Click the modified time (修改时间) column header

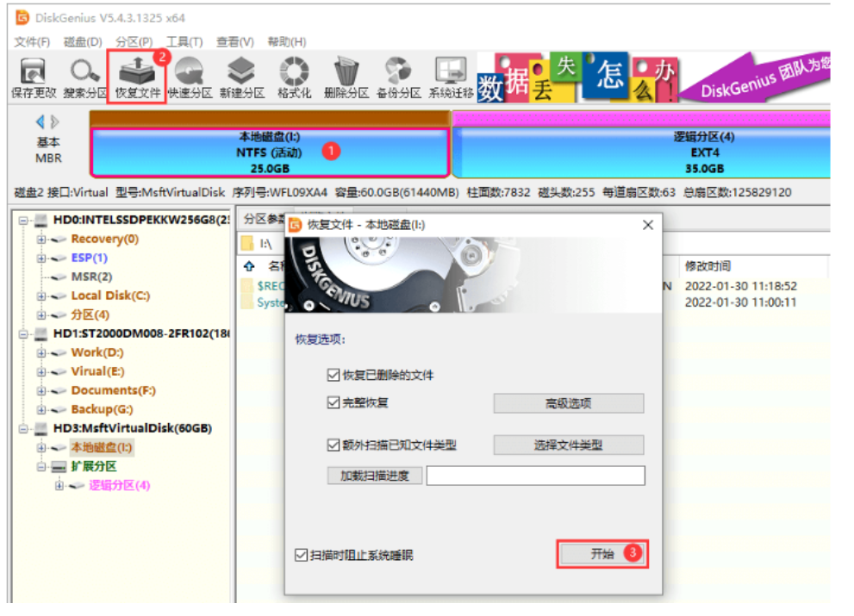[708, 266]
